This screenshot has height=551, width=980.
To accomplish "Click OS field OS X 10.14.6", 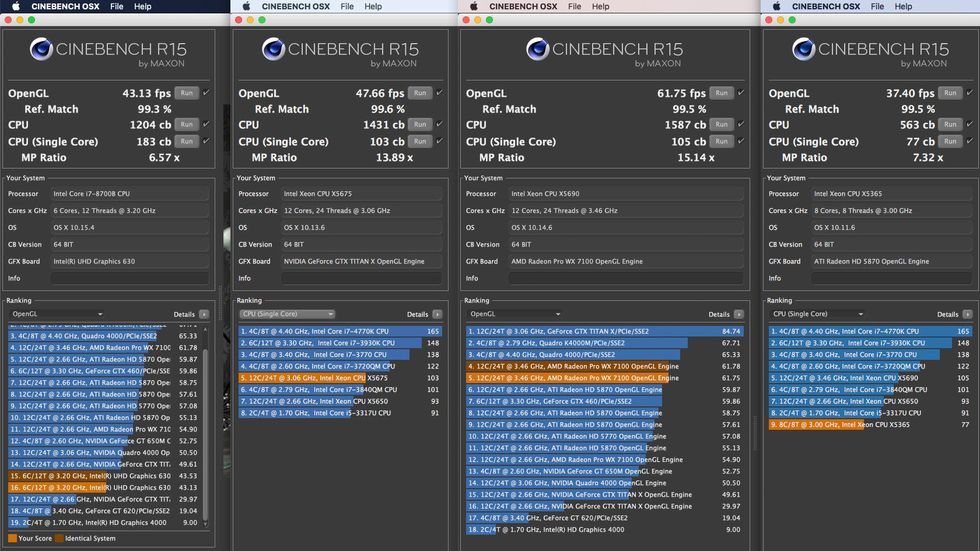I will pyautogui.click(x=626, y=227).
